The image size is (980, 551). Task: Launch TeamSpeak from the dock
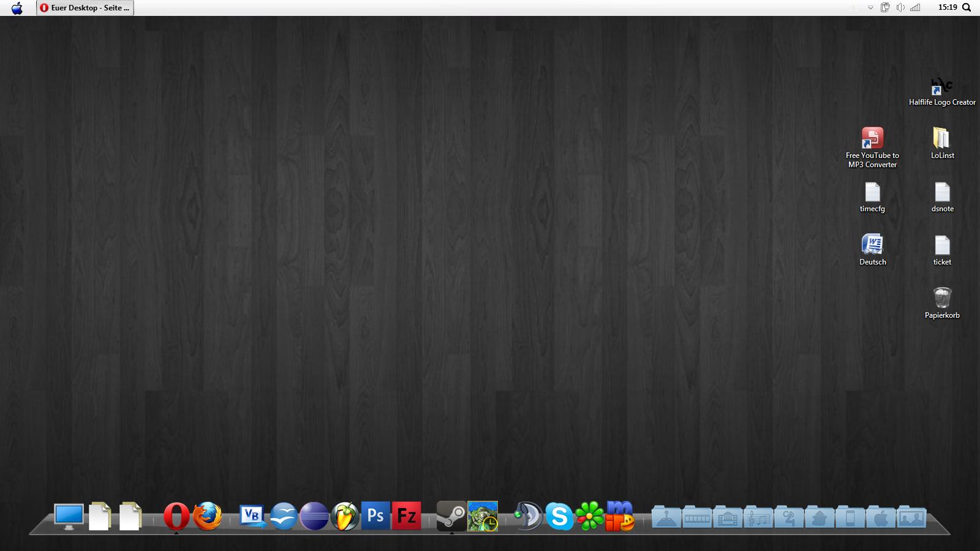click(x=527, y=516)
